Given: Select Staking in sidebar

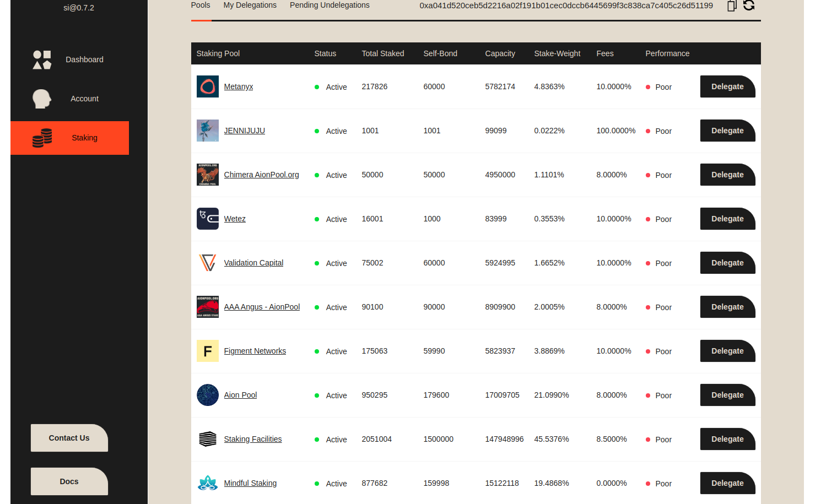Looking at the screenshot, I should 69,138.
